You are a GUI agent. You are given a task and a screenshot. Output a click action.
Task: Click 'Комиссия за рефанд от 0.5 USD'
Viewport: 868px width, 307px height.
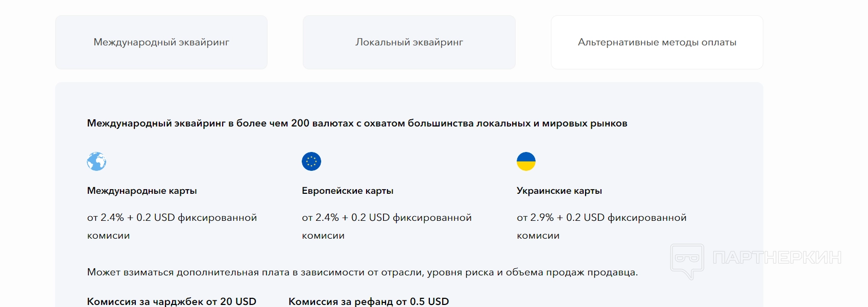pyautogui.click(x=369, y=301)
